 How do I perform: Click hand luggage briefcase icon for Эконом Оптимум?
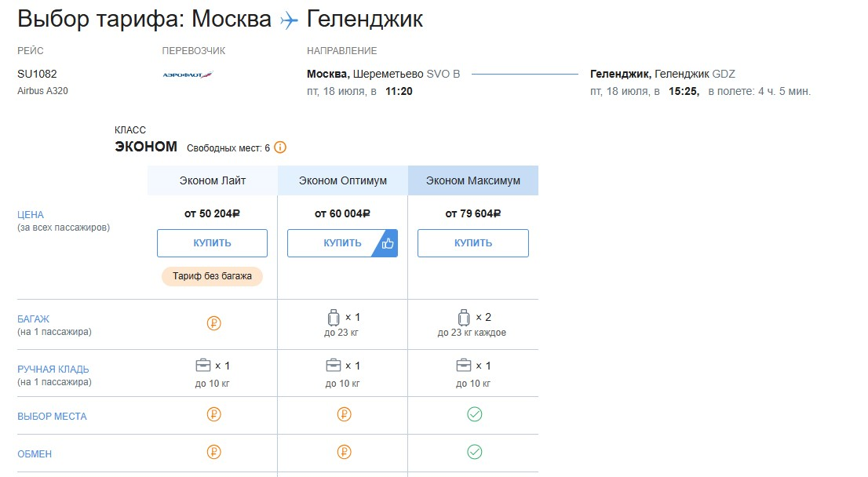(334, 366)
